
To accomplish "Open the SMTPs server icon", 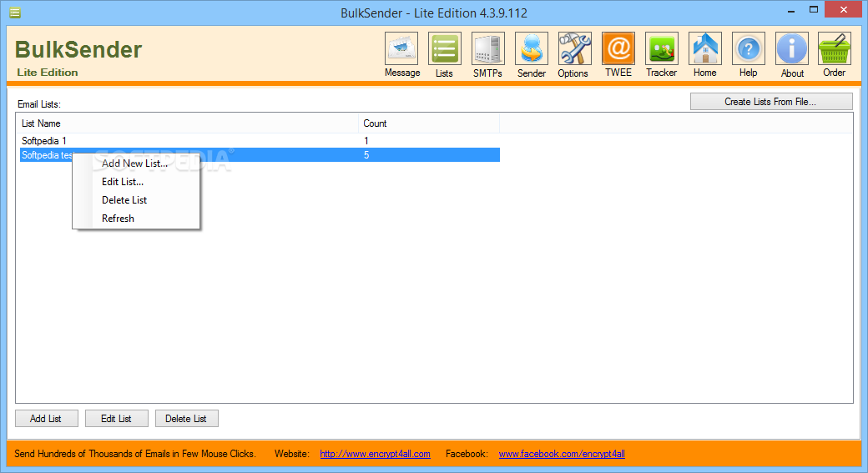I will (x=487, y=48).
